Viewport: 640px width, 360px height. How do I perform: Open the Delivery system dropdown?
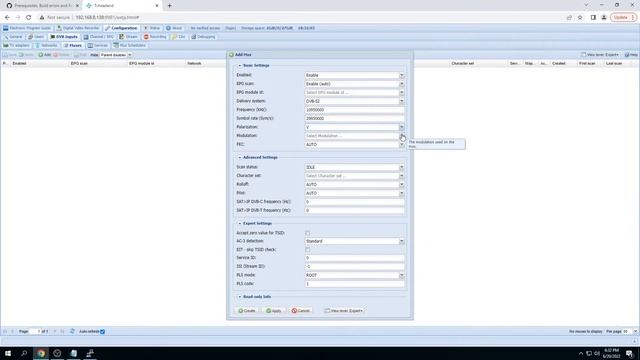pyautogui.click(x=402, y=101)
